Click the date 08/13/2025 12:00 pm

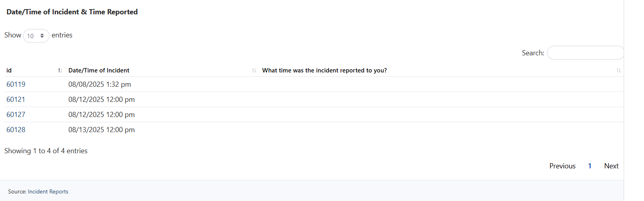point(101,130)
